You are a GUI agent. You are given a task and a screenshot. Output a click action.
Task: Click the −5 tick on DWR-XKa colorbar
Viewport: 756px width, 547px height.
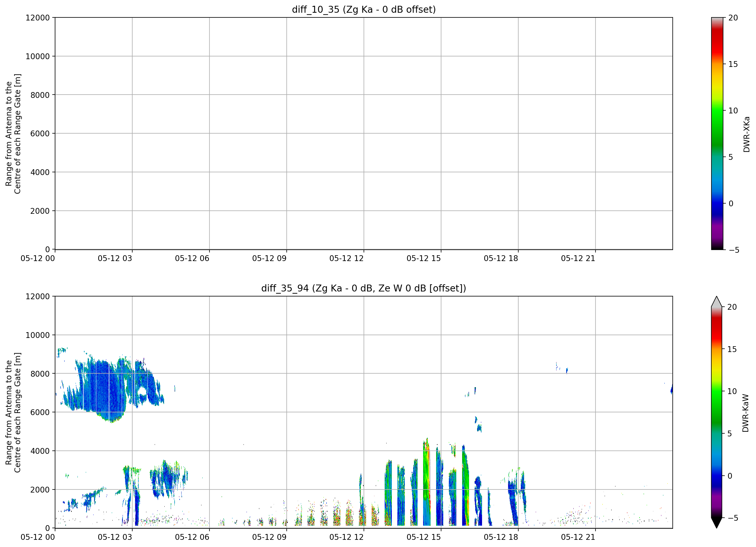734,250
